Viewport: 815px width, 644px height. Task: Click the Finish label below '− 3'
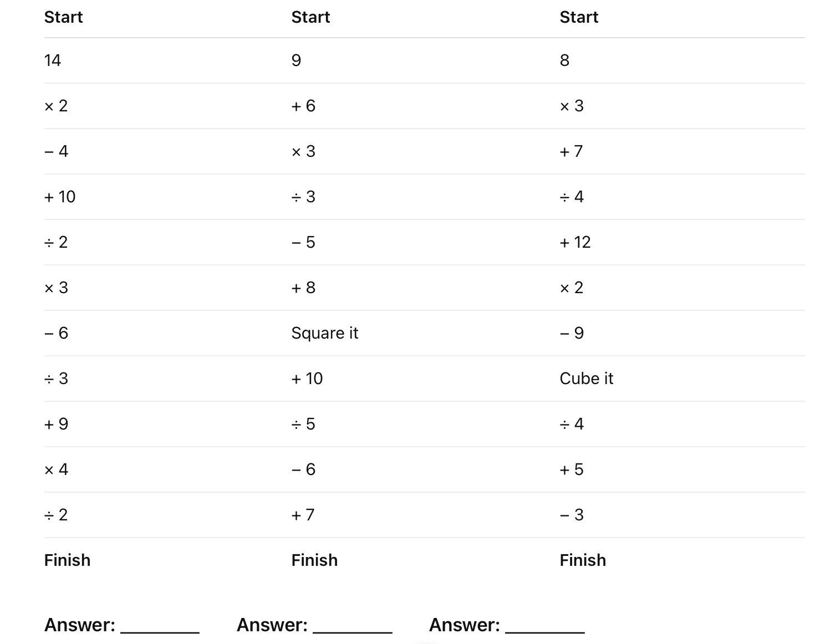point(583,560)
